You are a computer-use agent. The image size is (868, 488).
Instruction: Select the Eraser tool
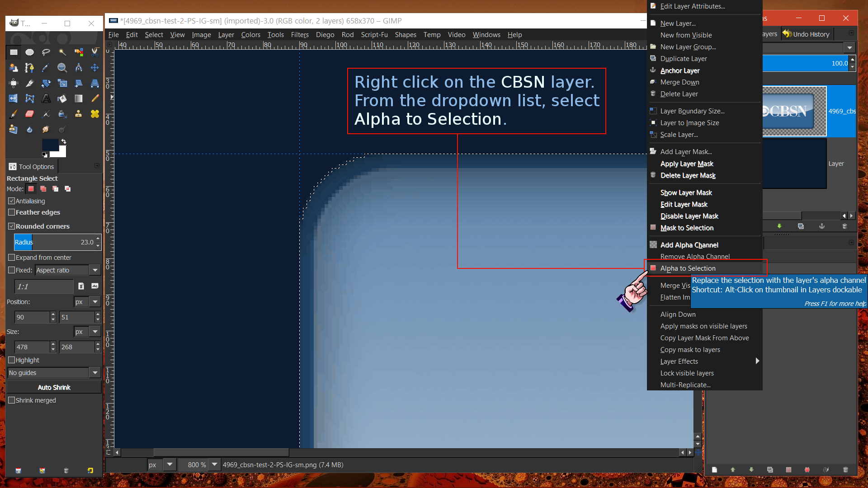[30, 114]
